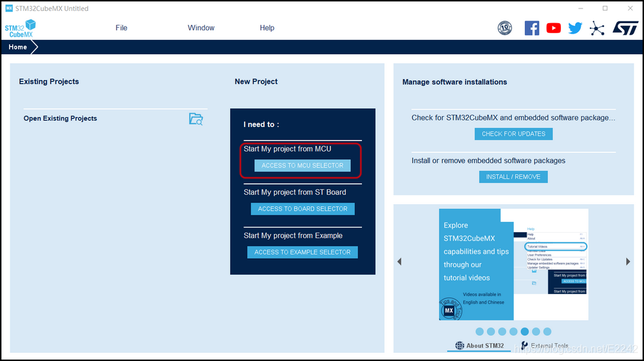
Task: Browse existing projects folder icon
Action: tap(196, 119)
